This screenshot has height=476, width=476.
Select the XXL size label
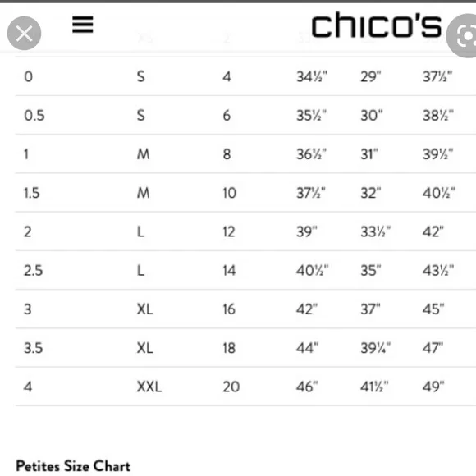click(x=149, y=387)
